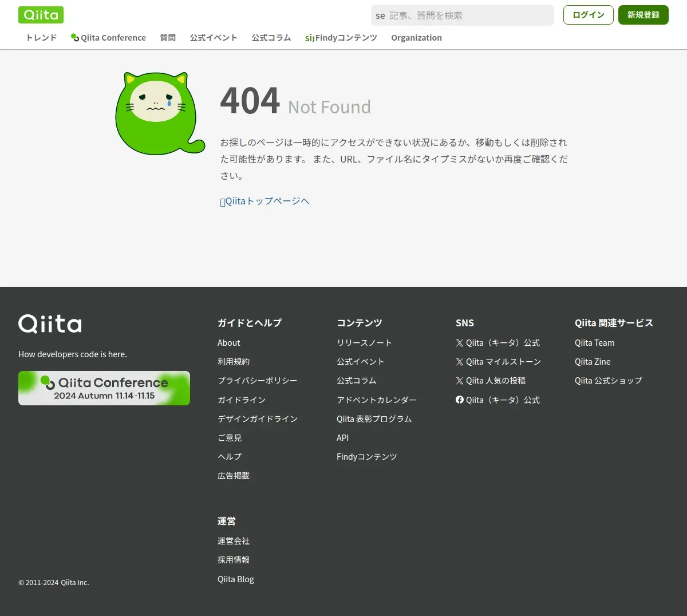Open 公式コラム link in footer
Image resolution: width=687 pixels, height=616 pixels.
pyautogui.click(x=357, y=381)
